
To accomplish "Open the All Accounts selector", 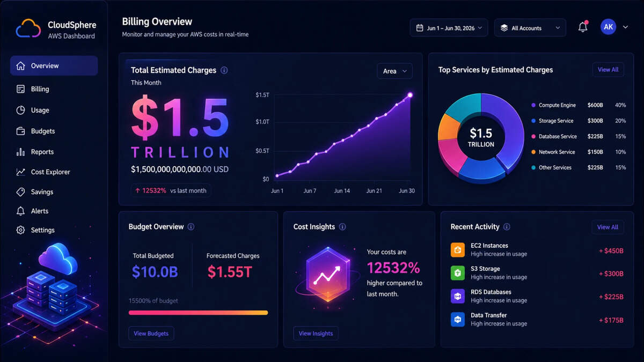I will [530, 28].
